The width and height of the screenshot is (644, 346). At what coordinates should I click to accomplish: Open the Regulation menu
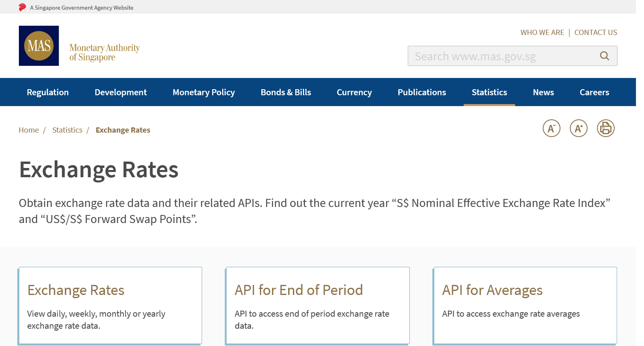[x=48, y=92]
